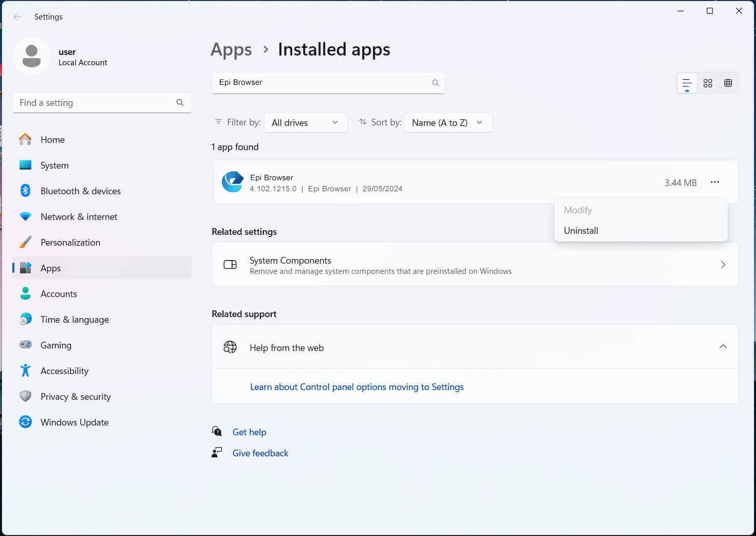Click the 29/05/2024 install date text
This screenshot has height=536, width=756.
coord(383,189)
